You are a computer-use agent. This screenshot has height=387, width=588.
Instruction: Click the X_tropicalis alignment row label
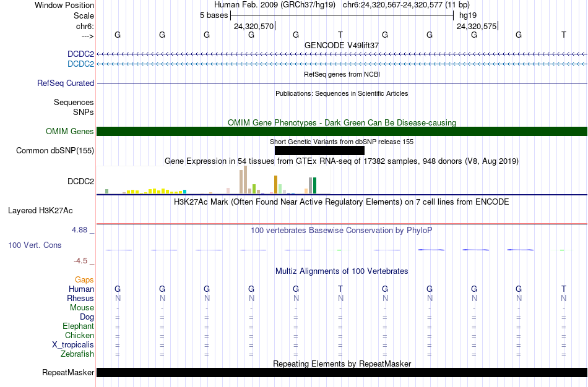coord(73,345)
